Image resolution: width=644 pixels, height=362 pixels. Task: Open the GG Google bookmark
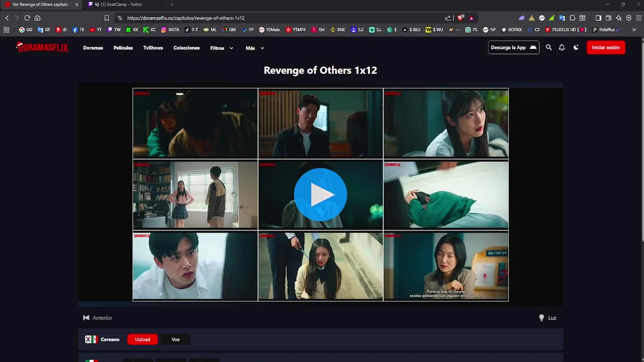pos(26,30)
